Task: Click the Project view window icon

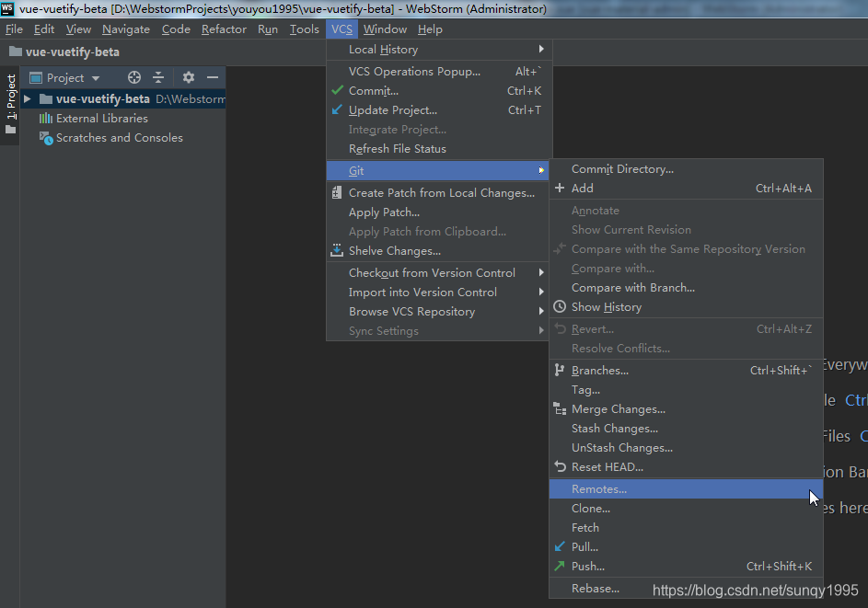Action: tap(36, 77)
